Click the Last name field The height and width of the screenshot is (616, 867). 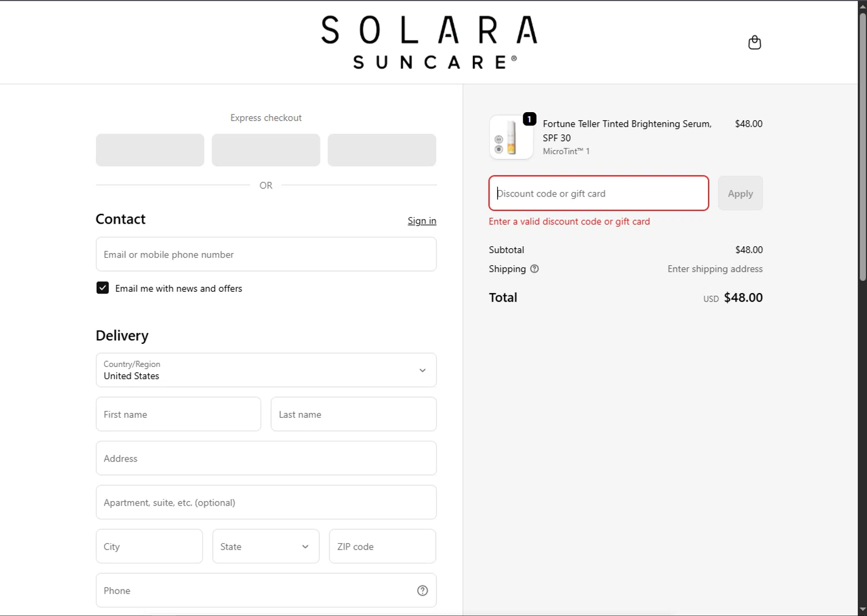coord(354,414)
